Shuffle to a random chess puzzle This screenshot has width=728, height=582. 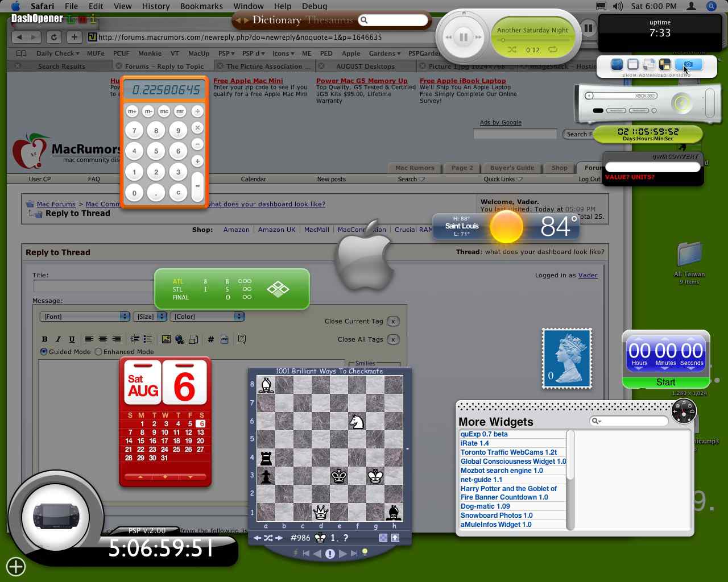[268, 538]
